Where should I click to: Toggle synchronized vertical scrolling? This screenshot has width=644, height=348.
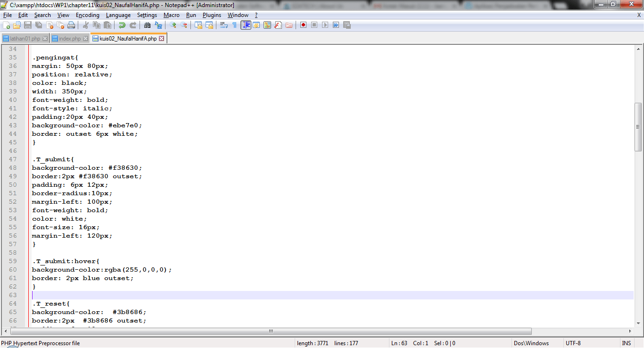(198, 25)
